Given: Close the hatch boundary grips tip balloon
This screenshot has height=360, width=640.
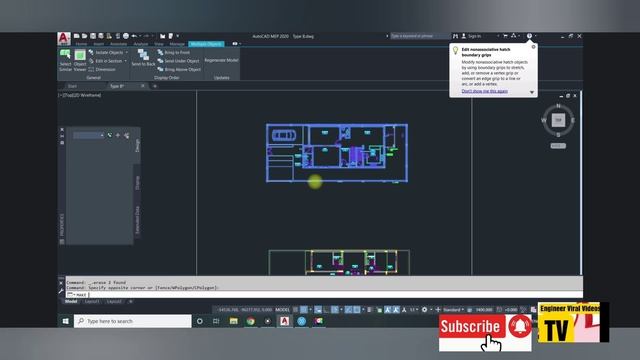Looking at the screenshot, I should [533, 47].
